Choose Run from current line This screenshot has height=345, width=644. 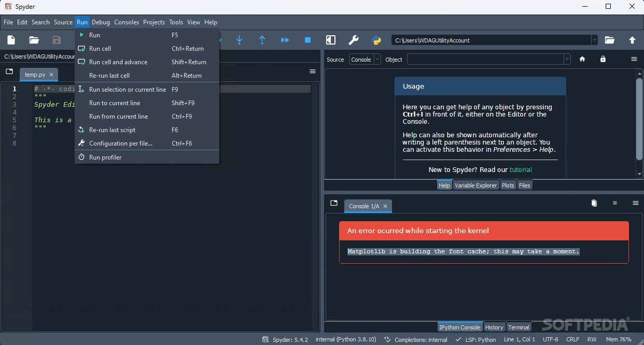pyautogui.click(x=147, y=117)
